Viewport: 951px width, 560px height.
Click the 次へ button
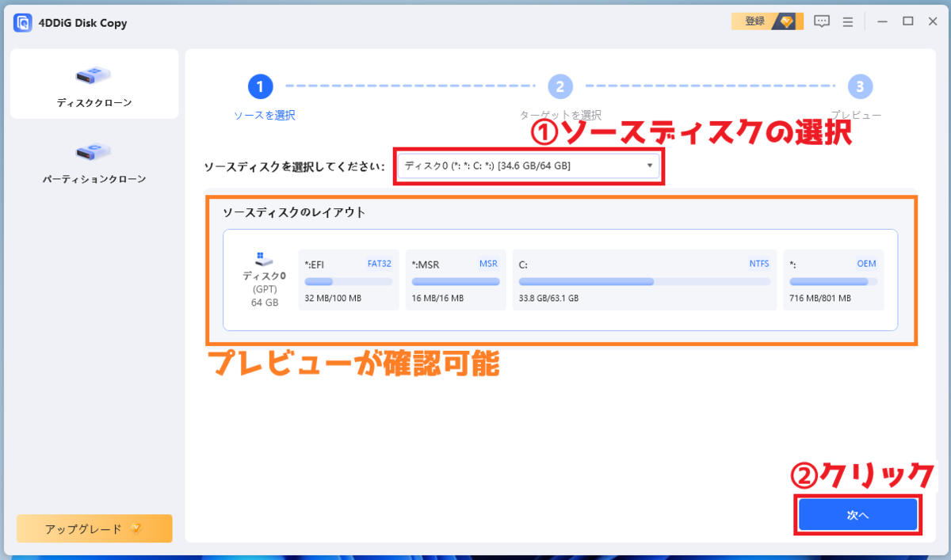click(x=857, y=514)
